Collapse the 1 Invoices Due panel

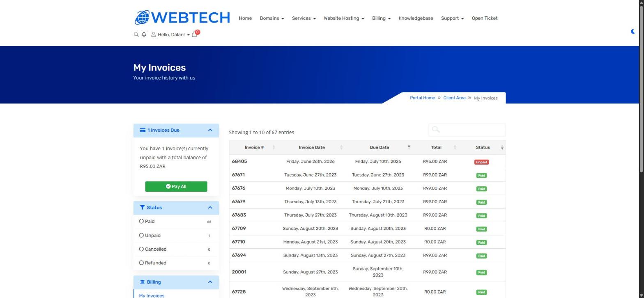(x=210, y=130)
